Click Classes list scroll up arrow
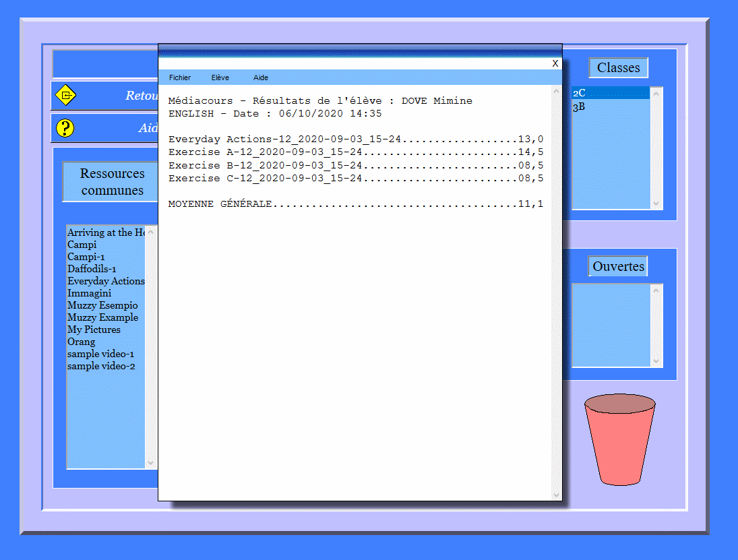Viewport: 738px width, 560px height. (x=656, y=93)
